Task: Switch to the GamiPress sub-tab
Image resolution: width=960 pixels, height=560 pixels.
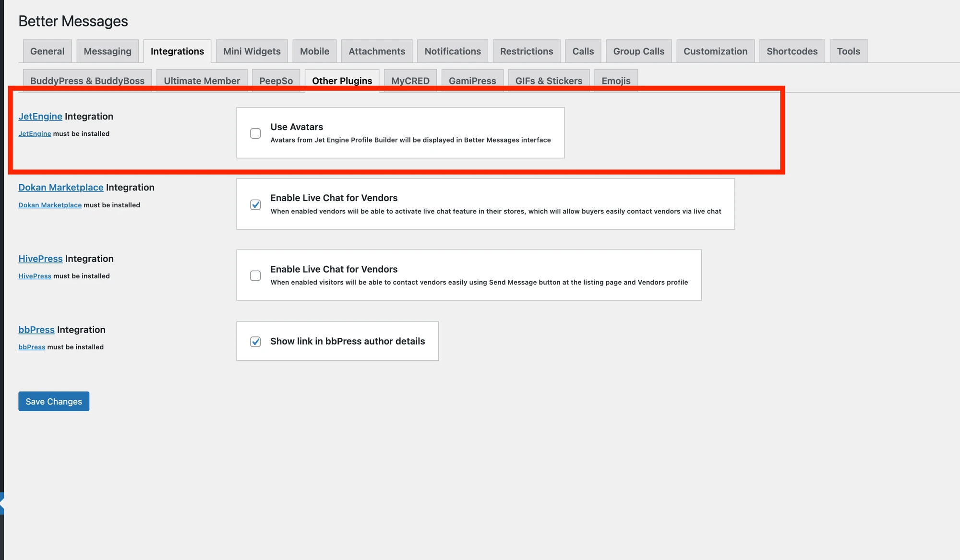Action: [472, 81]
